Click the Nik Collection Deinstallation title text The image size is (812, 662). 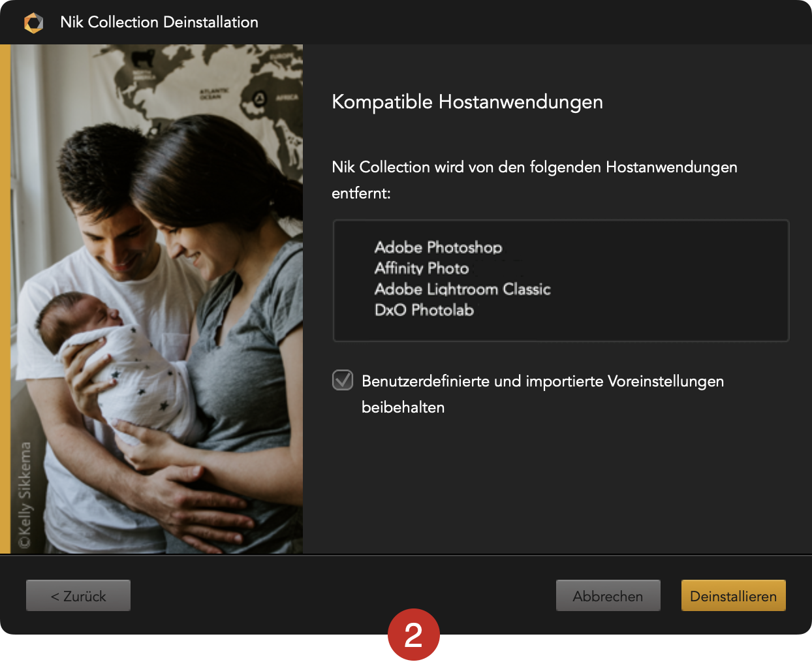point(159,22)
